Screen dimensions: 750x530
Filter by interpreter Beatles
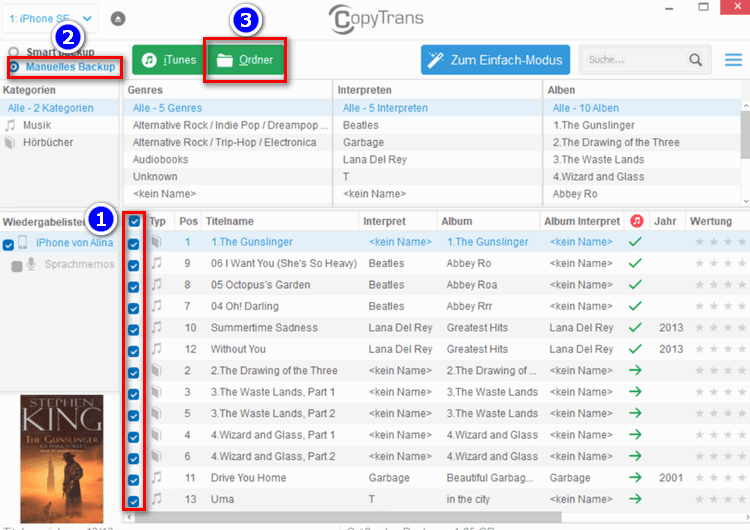pos(438,125)
